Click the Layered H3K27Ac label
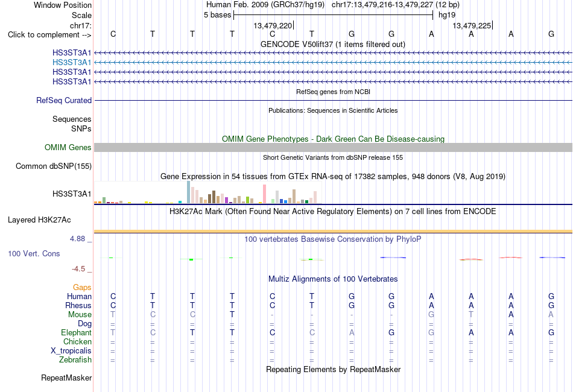 coord(39,220)
